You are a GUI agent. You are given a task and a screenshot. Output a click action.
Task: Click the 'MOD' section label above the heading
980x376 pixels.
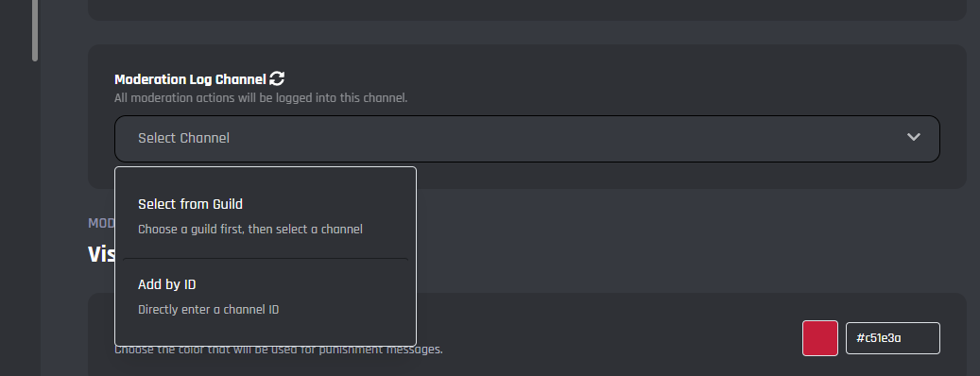100,224
